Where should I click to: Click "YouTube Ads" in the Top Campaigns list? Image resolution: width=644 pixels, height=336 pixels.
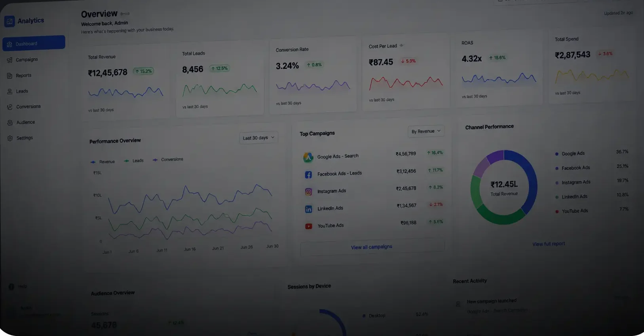click(331, 226)
